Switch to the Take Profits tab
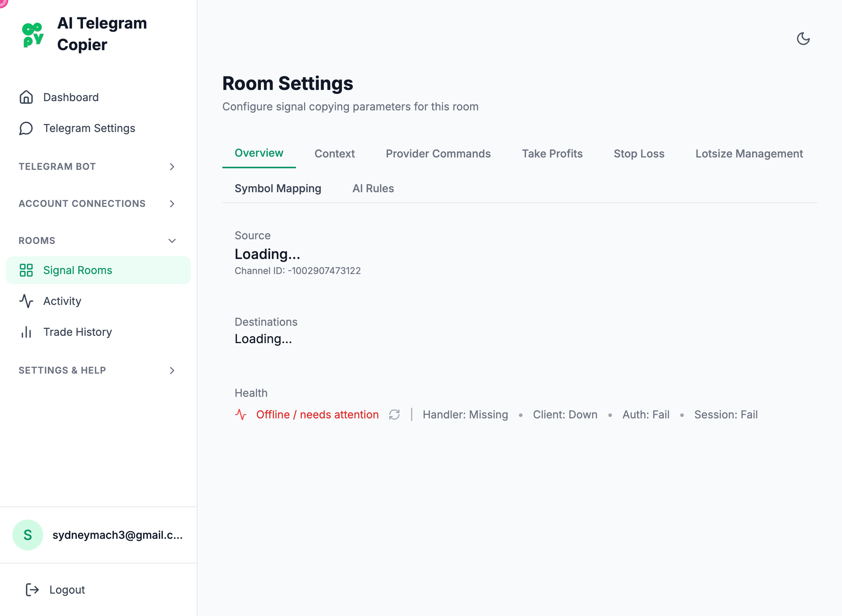 pyautogui.click(x=552, y=154)
